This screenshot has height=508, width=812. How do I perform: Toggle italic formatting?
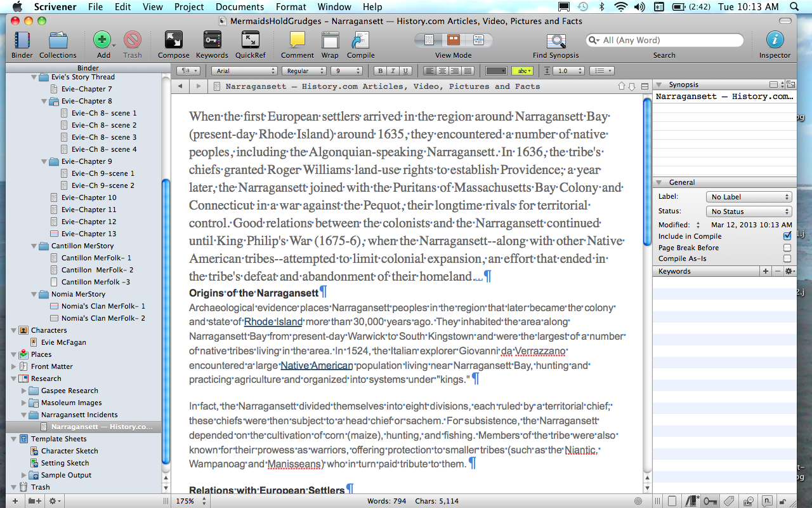pyautogui.click(x=393, y=70)
